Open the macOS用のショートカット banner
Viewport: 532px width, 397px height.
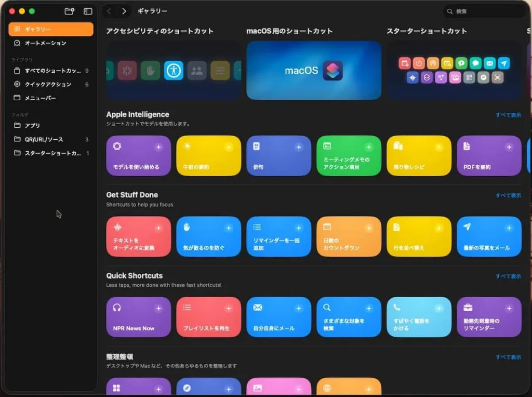pos(314,71)
